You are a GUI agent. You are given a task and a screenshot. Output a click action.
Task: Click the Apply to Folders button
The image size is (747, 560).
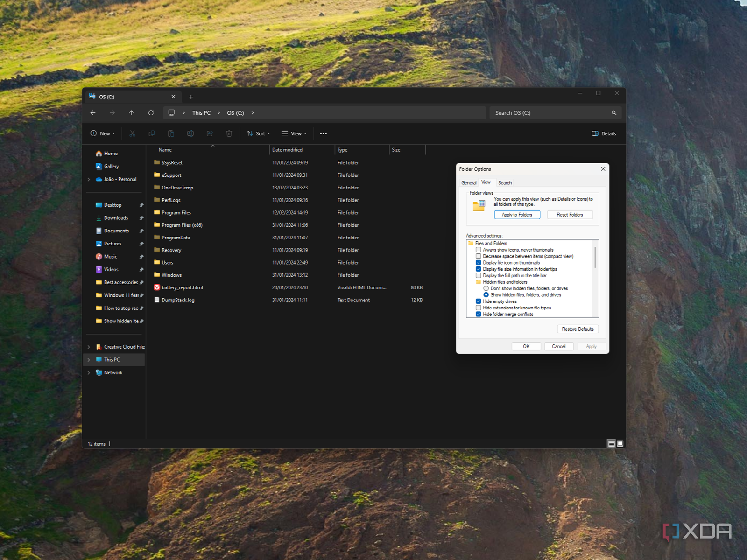pos(517,215)
